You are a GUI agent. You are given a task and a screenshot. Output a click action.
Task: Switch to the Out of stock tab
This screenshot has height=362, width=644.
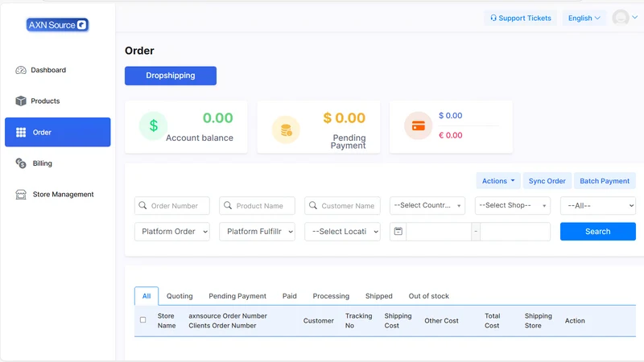pyautogui.click(x=429, y=296)
